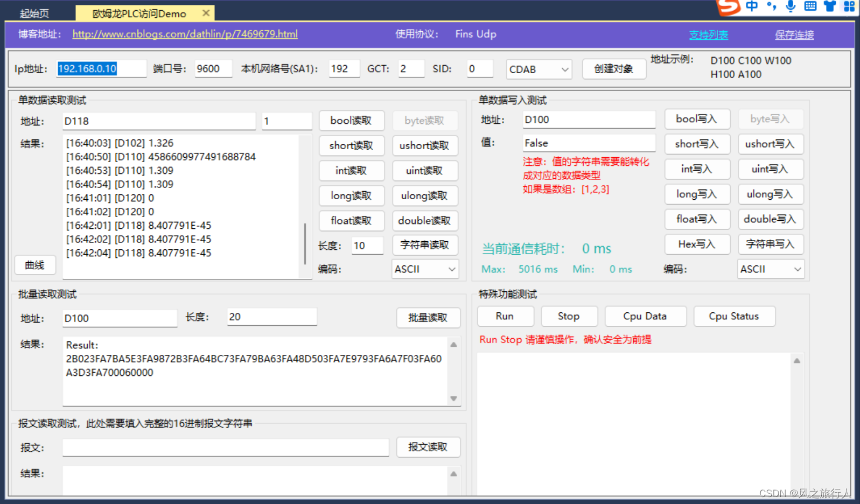Click the 保存连接 link
This screenshot has width=860, height=504.
(x=794, y=35)
